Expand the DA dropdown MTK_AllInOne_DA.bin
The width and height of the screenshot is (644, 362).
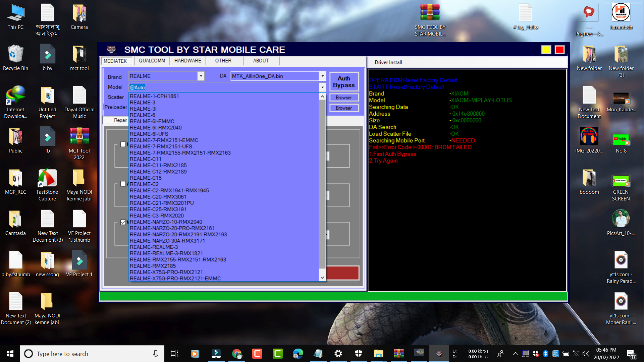[322, 76]
